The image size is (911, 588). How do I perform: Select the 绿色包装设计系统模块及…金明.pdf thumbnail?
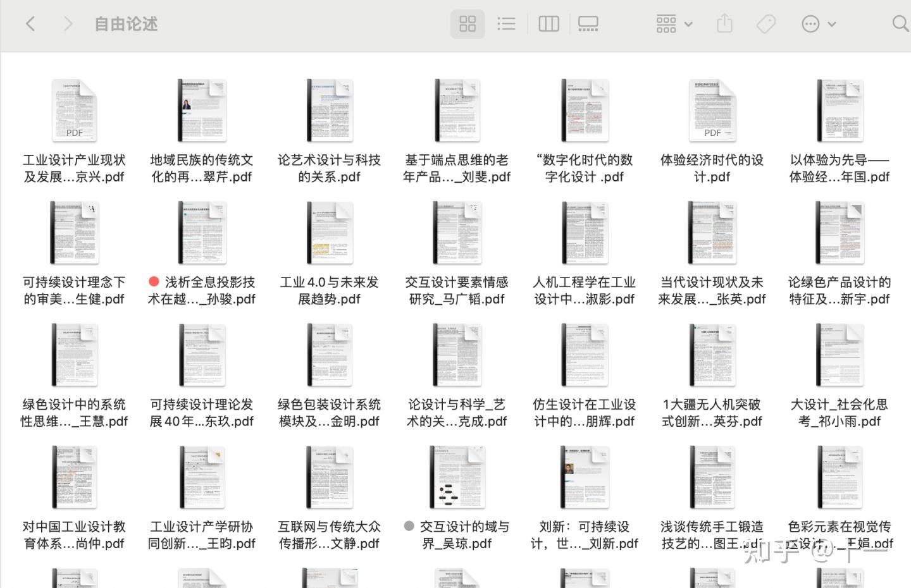(x=330, y=355)
